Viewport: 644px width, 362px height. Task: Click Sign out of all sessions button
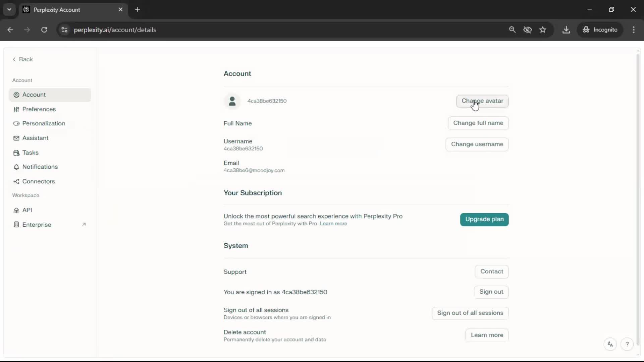470,313
